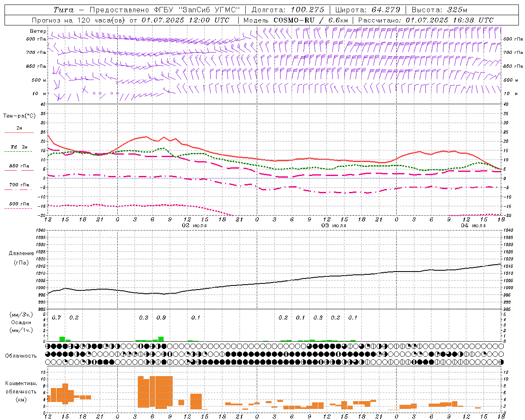Viewport: 525px width, 420px height.
Task: Click the "(мм/3ч.)" precipitation unit label
Action: pyautogui.click(x=21, y=315)
